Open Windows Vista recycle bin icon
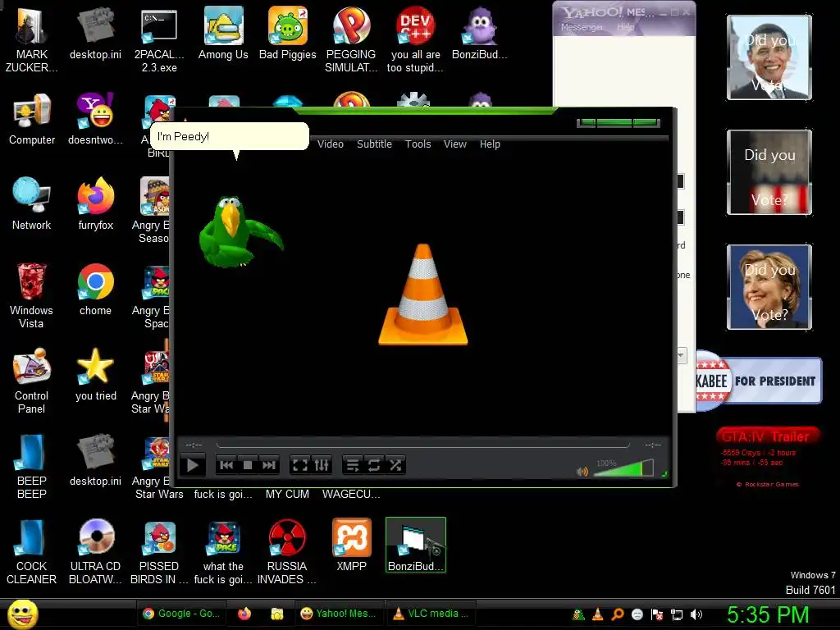Viewport: 840px width, 630px height. pos(31,295)
